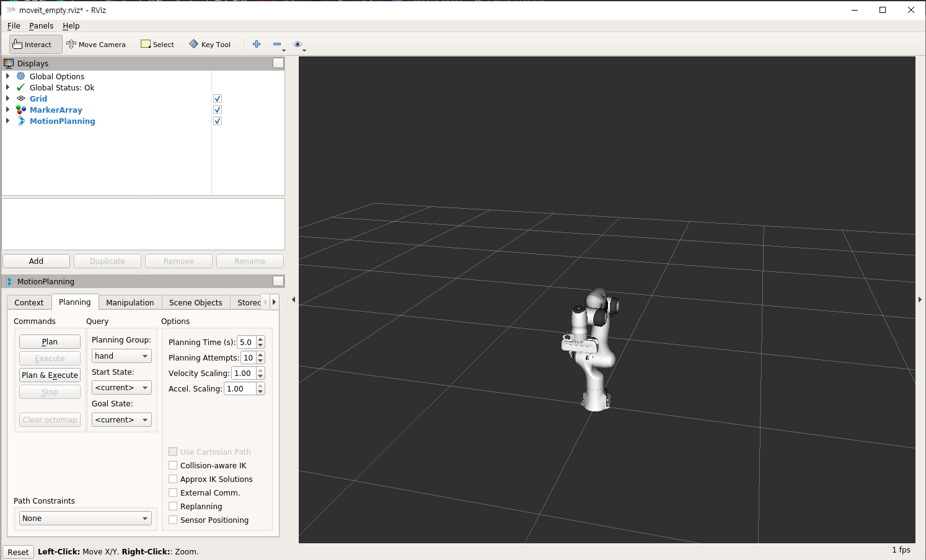This screenshot has width=926, height=560.
Task: Open the Help menu
Action: [71, 26]
